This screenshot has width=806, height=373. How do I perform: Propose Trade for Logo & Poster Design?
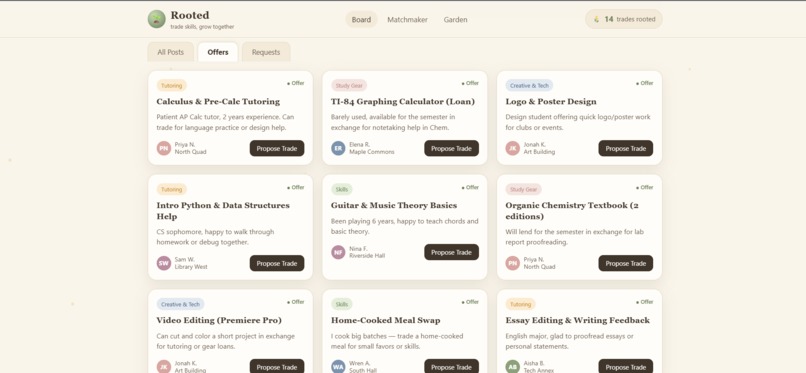[x=626, y=148]
